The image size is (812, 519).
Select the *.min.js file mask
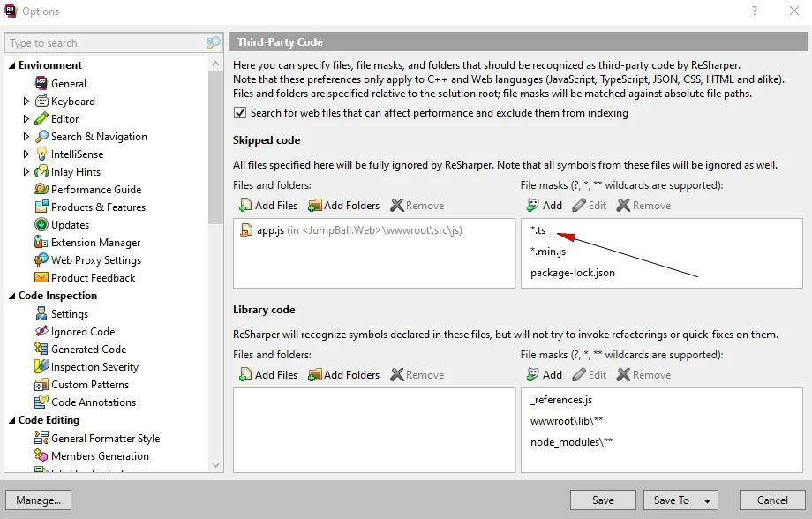pyautogui.click(x=548, y=252)
